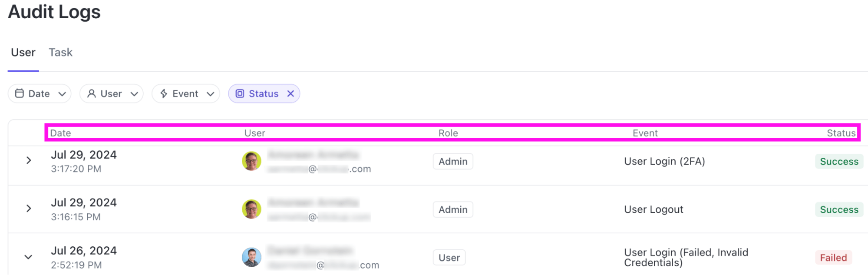The height and width of the screenshot is (275, 868).
Task: Open the Date filter dropdown
Action: [40, 93]
